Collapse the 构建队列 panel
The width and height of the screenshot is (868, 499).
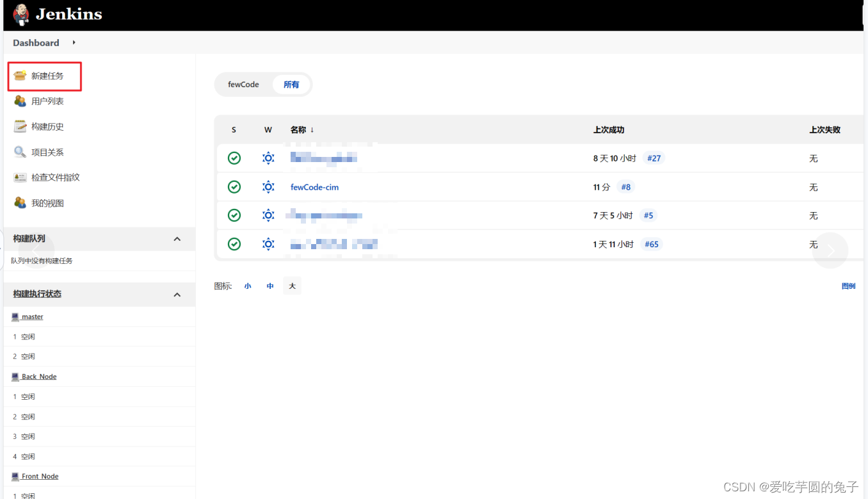point(177,239)
